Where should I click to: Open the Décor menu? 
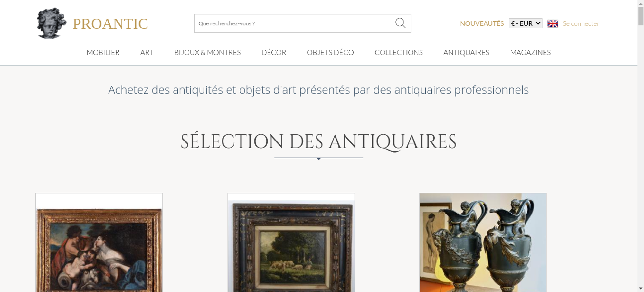[x=274, y=52]
